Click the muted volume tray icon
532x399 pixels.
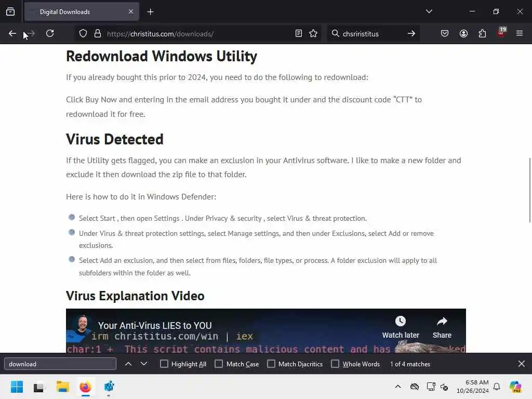444,387
